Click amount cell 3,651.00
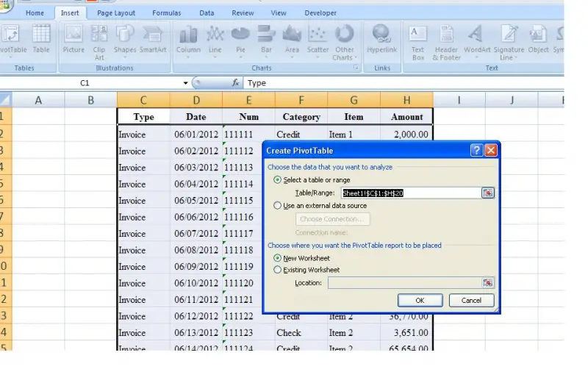Screen dimensions: 588x372 [407, 332]
